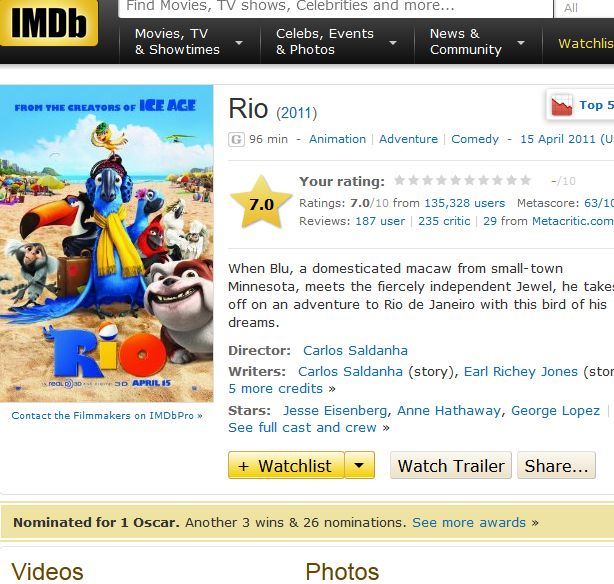This screenshot has height=584, width=614.
Task: Open Anne Hathaway's page
Action: click(449, 410)
